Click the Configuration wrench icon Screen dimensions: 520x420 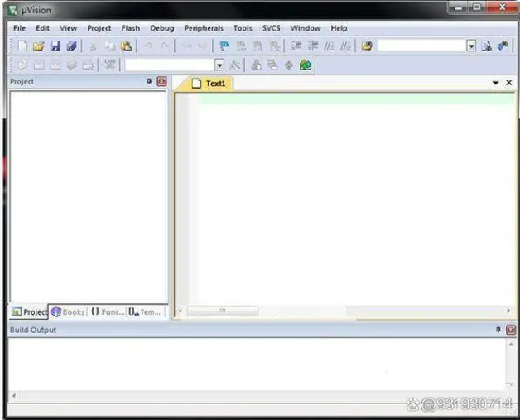[503, 46]
